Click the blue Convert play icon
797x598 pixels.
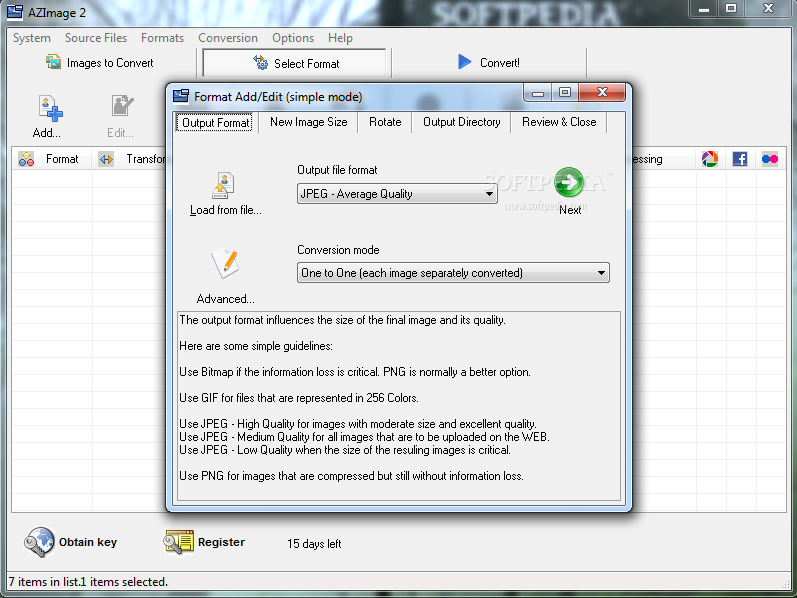pyautogui.click(x=464, y=62)
